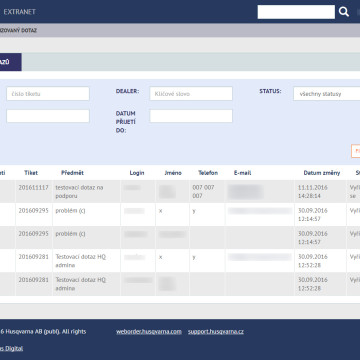Viewport: 360px width, 360px height.
Task: Click the Dealer 'Klíčové slovo' input
Action: 191,94
